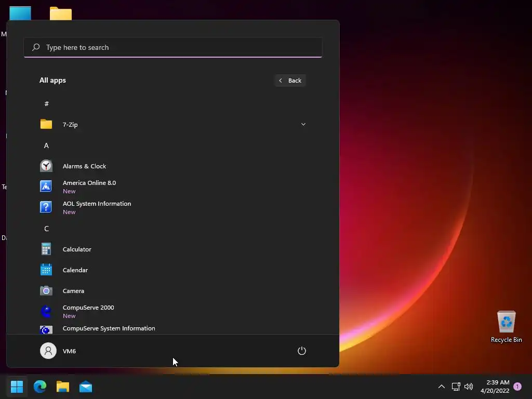Launch the Calculator app icon

pyautogui.click(x=46, y=249)
